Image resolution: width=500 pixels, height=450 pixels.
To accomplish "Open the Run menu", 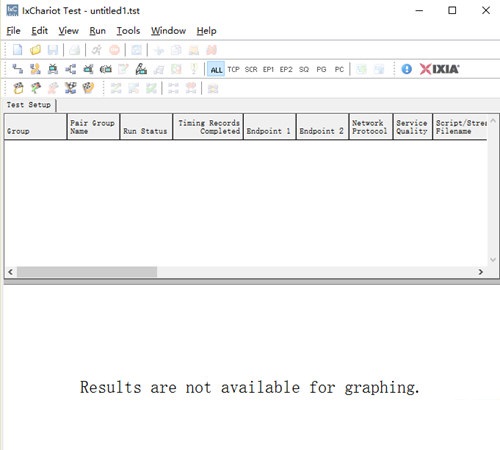I will (x=97, y=31).
